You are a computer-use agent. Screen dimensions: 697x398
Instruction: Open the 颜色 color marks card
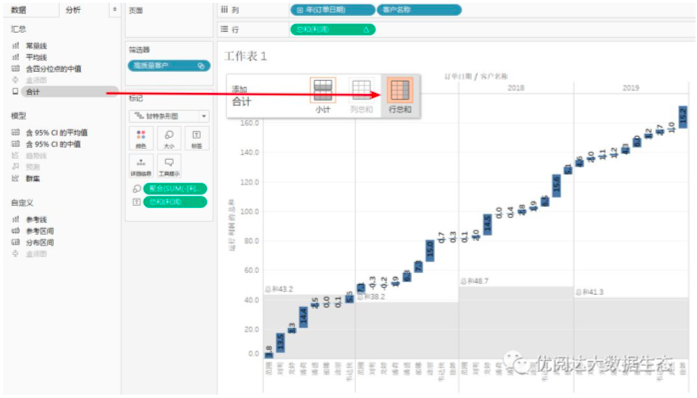click(141, 138)
